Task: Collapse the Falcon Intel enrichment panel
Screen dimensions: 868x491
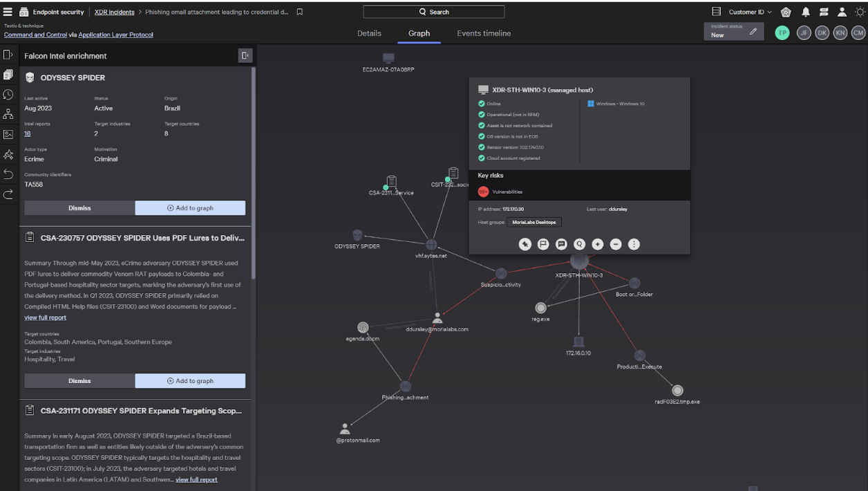Action: (x=245, y=55)
